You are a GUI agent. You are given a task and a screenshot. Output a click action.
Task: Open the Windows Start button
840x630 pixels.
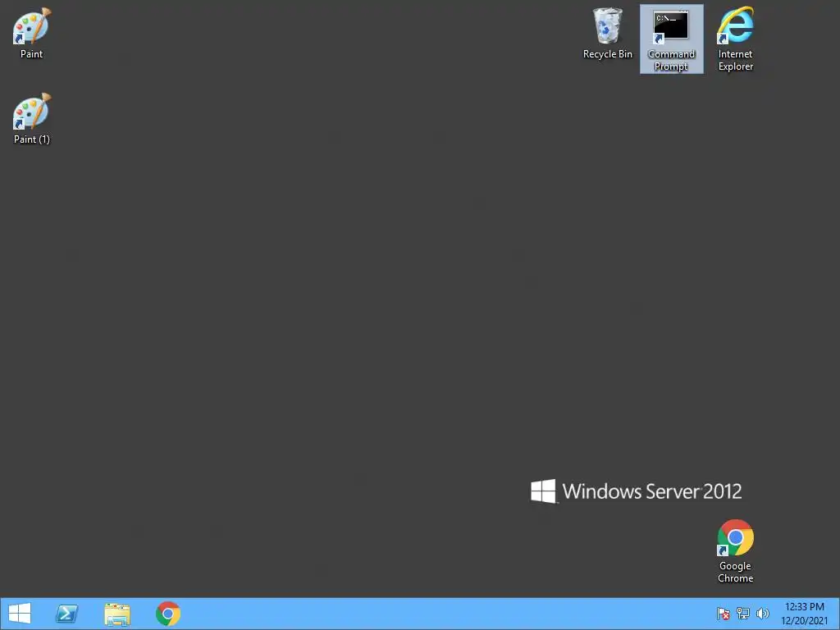(20, 614)
